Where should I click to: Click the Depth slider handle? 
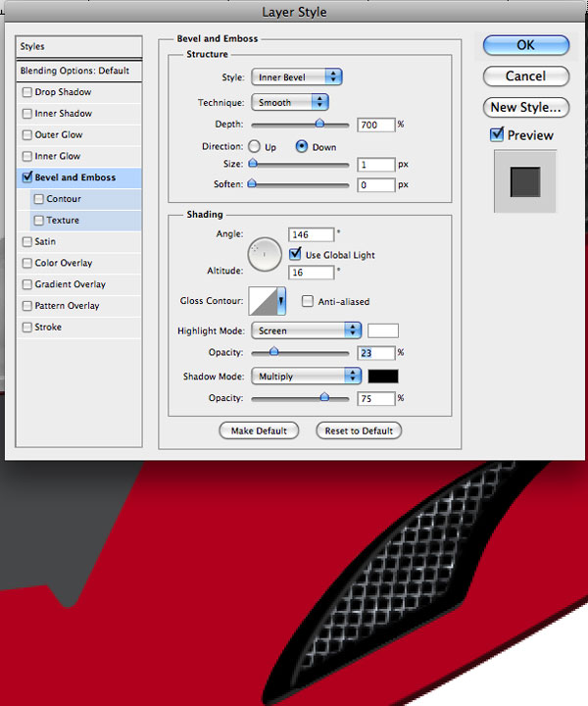tap(319, 123)
